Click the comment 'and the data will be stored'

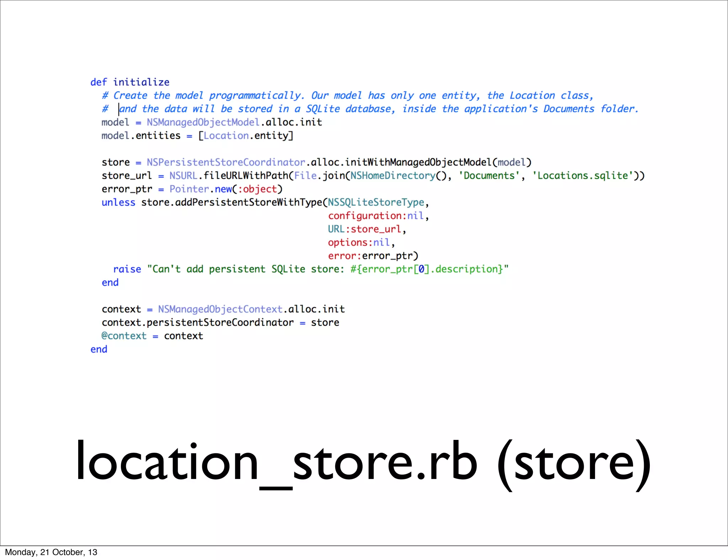coord(370,109)
